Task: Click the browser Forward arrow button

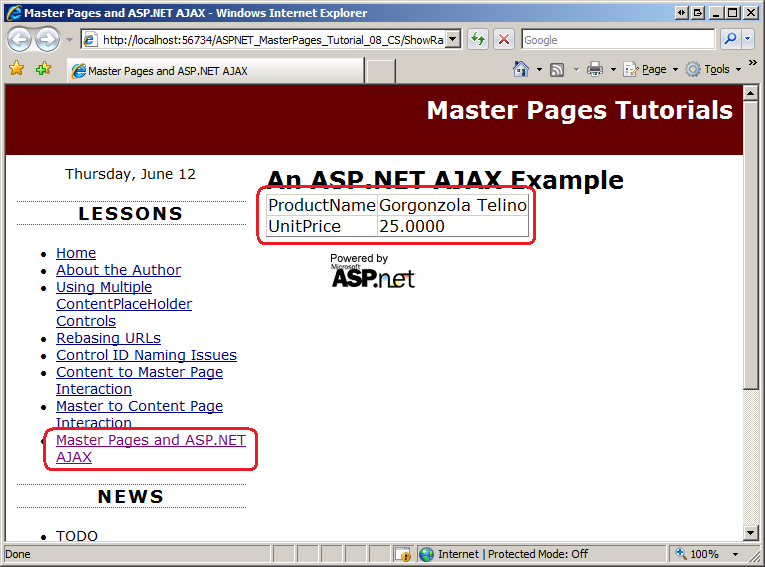Action: coord(47,40)
